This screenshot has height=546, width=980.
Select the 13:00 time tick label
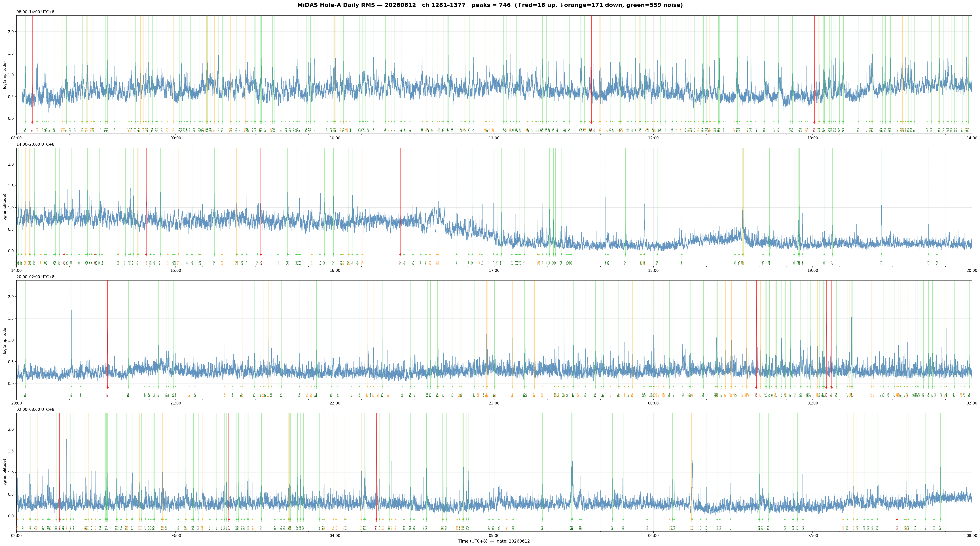point(813,138)
